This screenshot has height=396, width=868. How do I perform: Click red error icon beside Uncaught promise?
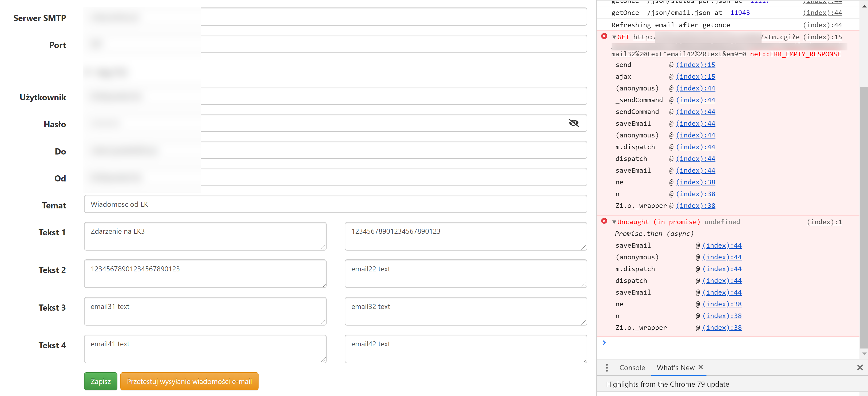point(604,221)
